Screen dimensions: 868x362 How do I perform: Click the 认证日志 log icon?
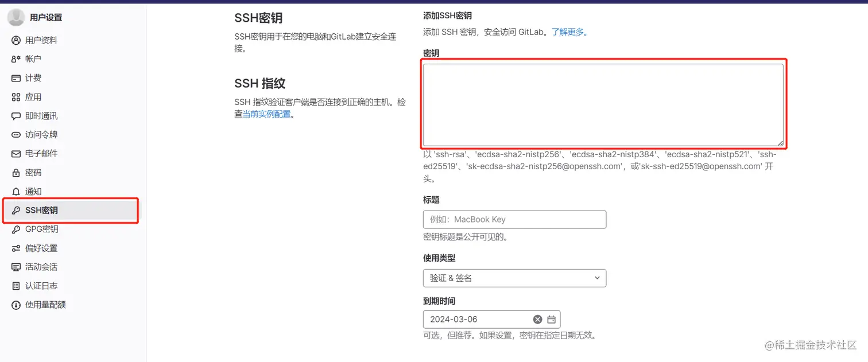(16, 286)
